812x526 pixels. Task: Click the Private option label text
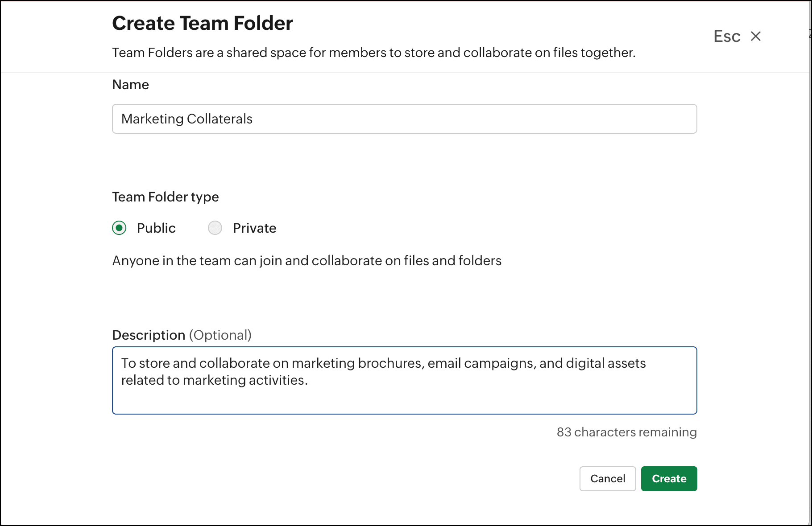254,228
